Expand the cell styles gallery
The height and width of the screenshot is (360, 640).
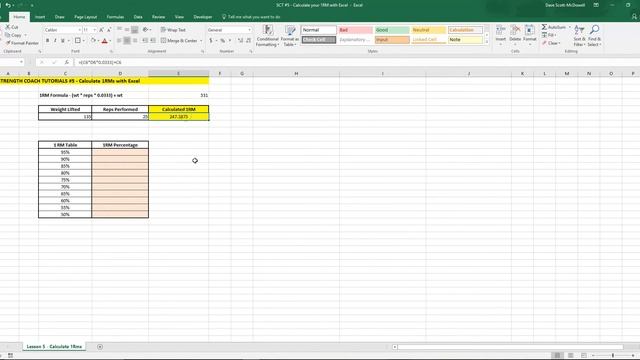pyautogui.click(x=486, y=42)
